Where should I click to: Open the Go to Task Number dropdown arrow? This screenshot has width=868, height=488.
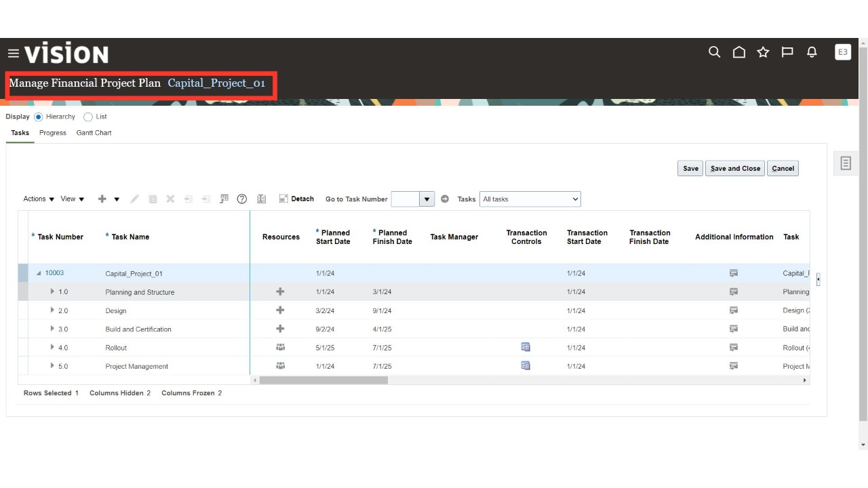click(427, 199)
